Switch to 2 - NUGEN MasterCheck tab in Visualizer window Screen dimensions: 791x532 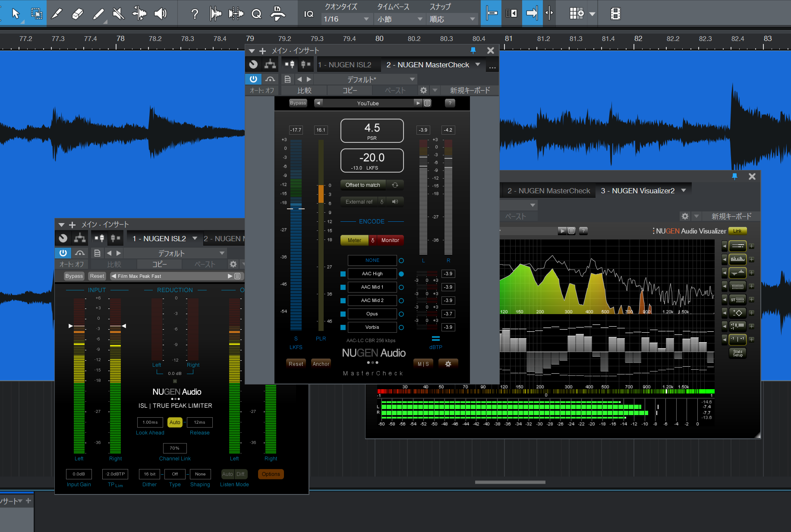pos(548,191)
